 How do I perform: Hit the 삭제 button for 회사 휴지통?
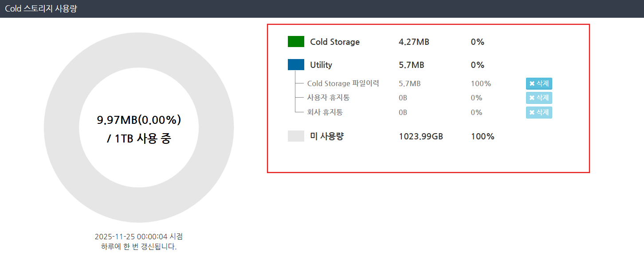point(539,112)
